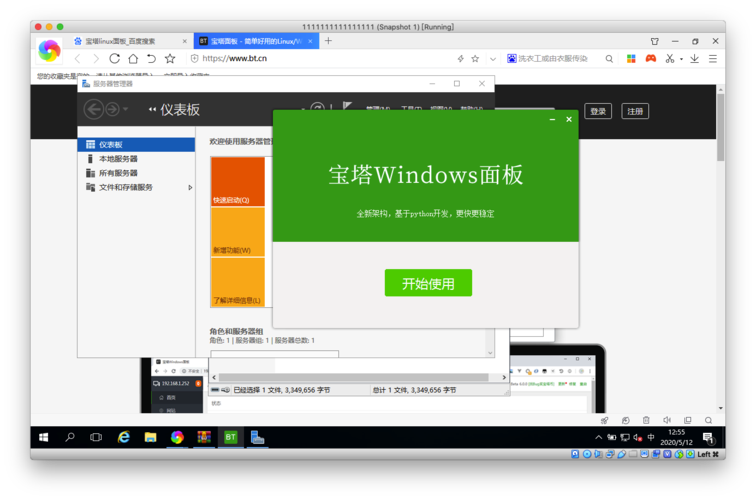Open Task View on the taskbar
Image resolution: width=756 pixels, height=500 pixels.
[x=96, y=437]
